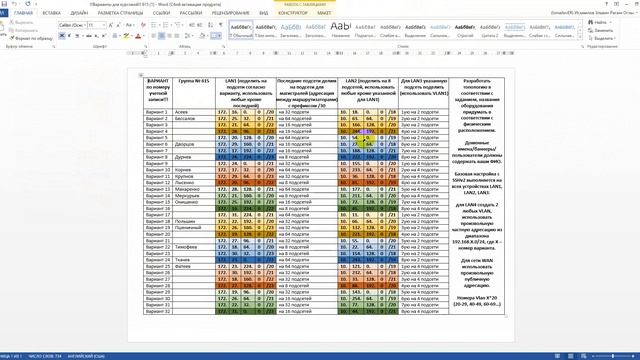Toggle Формат по образцу format painter

tap(31, 38)
